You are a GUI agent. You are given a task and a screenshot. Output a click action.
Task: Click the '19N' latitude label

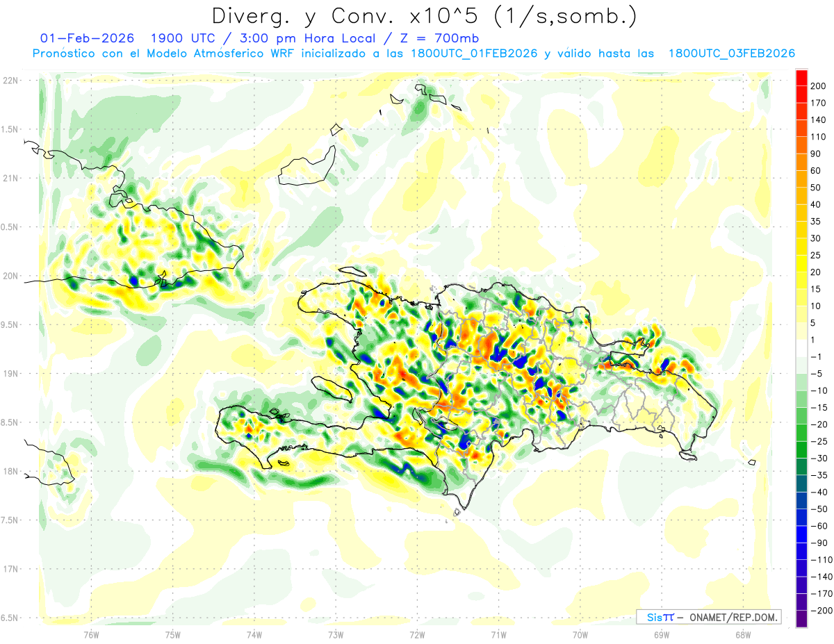[x=10, y=374]
